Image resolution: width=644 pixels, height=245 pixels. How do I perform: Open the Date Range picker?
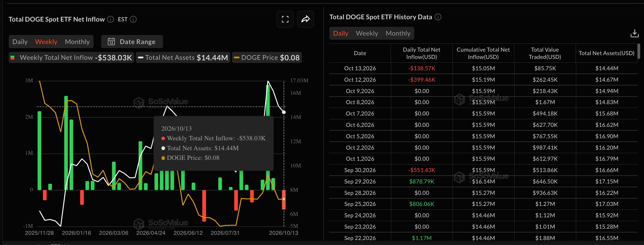coord(132,42)
